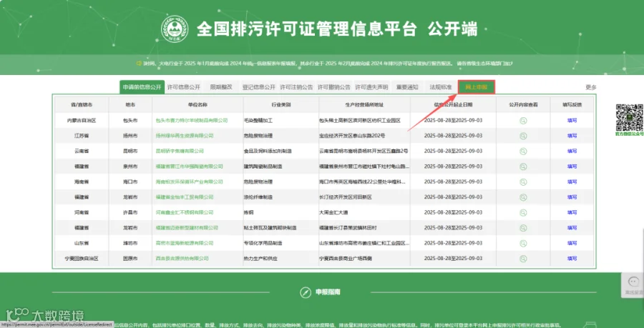Image resolution: width=644 pixels, height=328 pixels.
Task: Click 填写 in the 云南省 row
Action: [572, 151]
